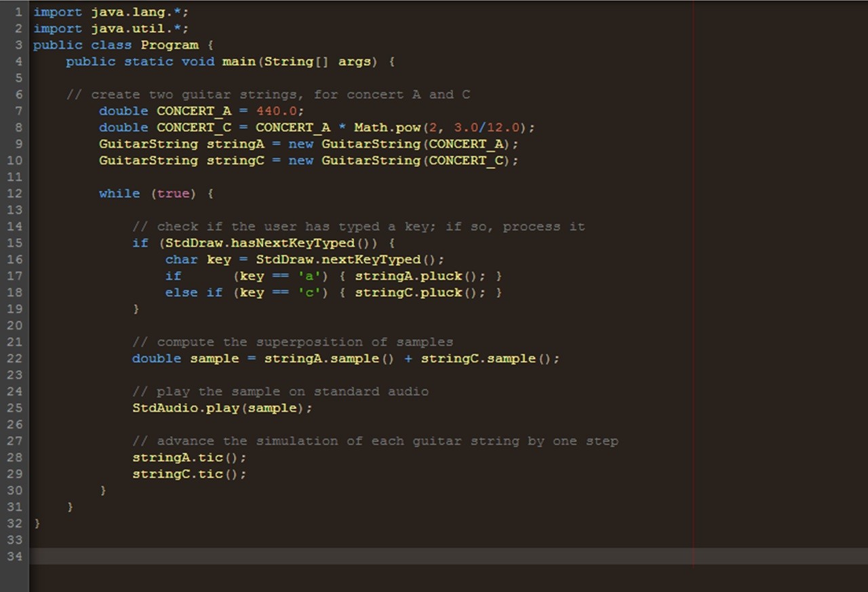This screenshot has width=868, height=592.
Task: Click line number 12 in the gutter
Action: tap(15, 193)
